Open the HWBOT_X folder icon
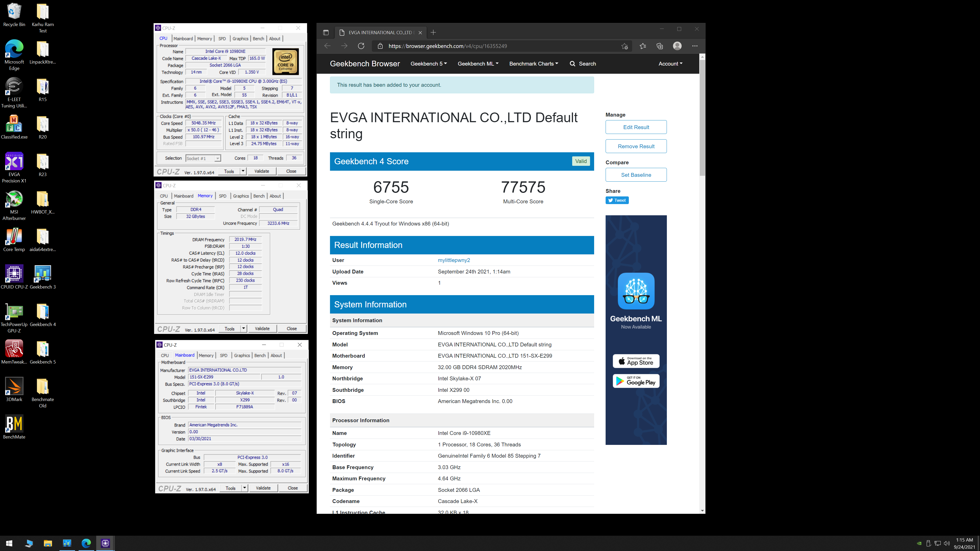The width and height of the screenshot is (980, 551). tap(43, 202)
